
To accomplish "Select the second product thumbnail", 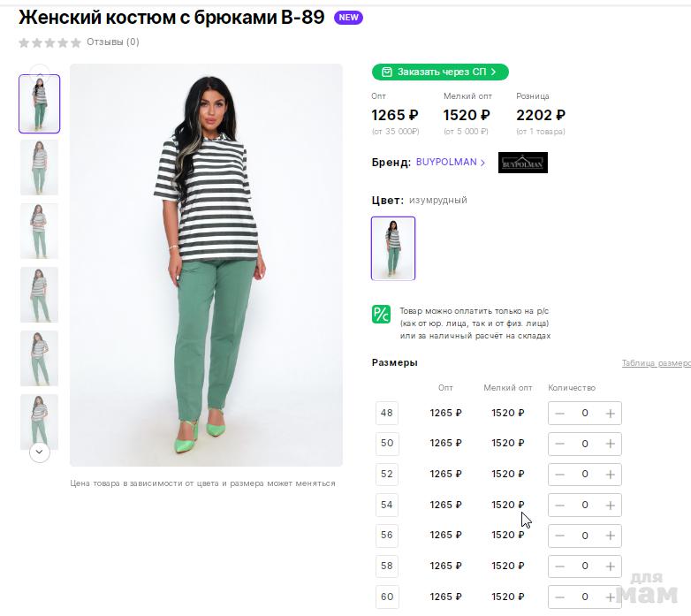I will pos(40,167).
